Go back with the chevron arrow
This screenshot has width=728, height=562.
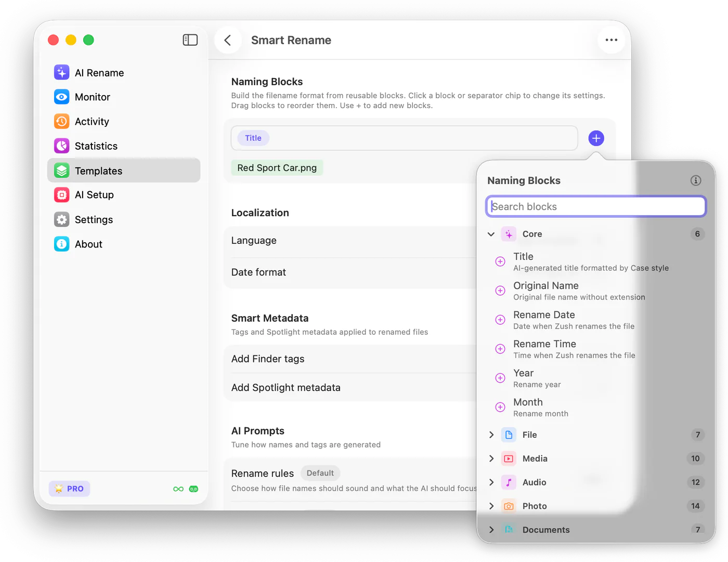228,40
